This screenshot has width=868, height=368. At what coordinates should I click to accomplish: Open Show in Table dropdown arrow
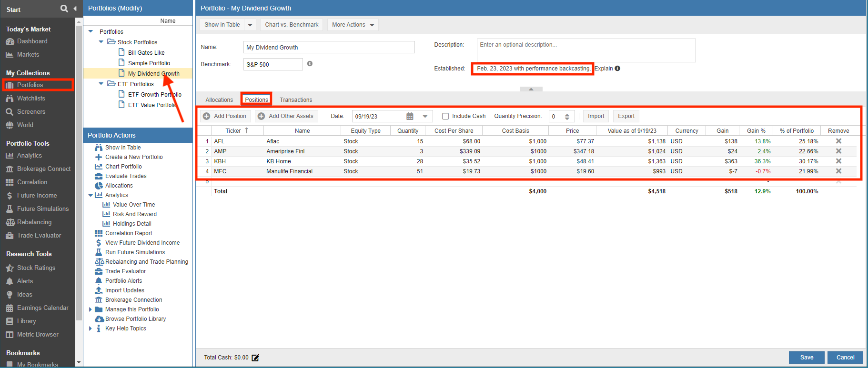tap(250, 25)
